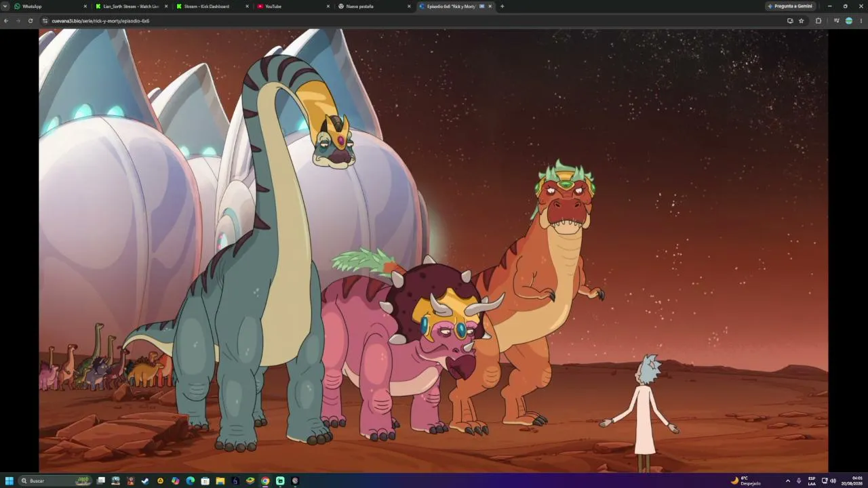Close the Kick Dashboard tab
This screenshot has width=868, height=488.
pos(247,6)
